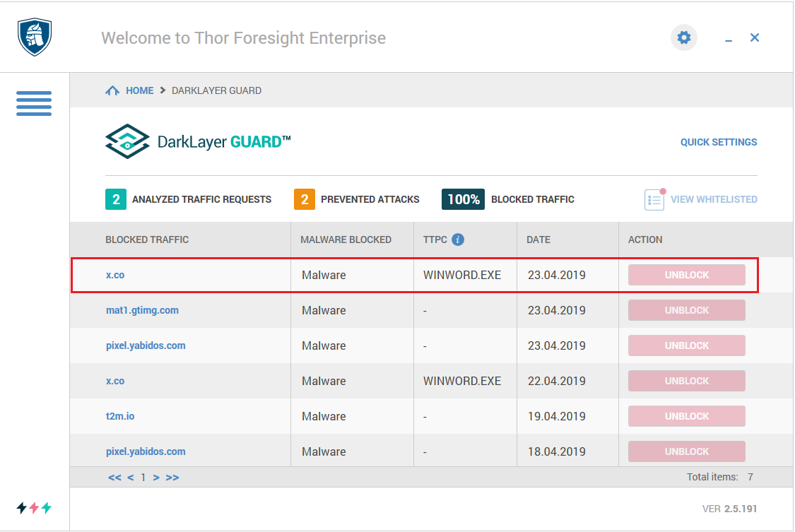Image resolution: width=795 pixels, height=532 pixels.
Task: Click Malware cell in mat1.gtimg.com row
Action: (x=324, y=310)
